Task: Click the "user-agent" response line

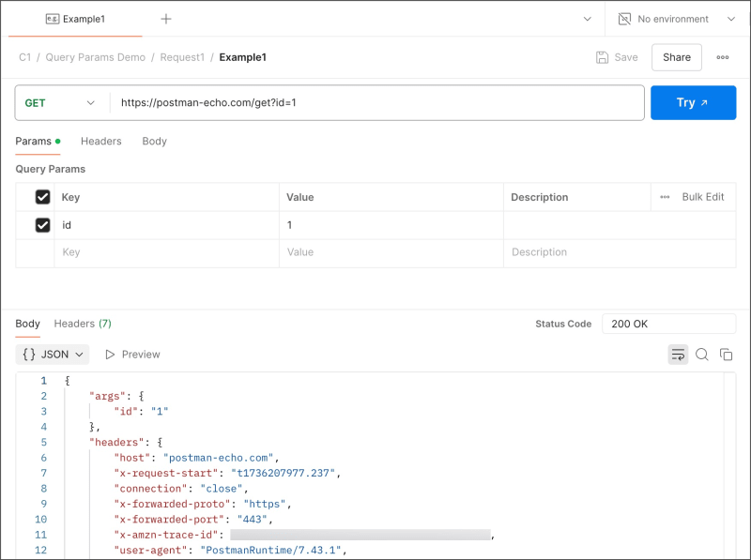Action: click(230, 550)
